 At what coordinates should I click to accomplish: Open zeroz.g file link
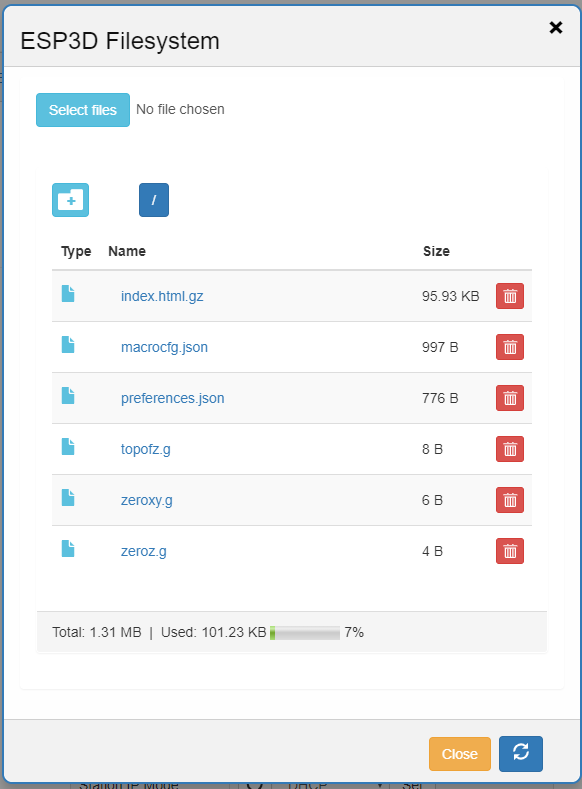point(143,551)
